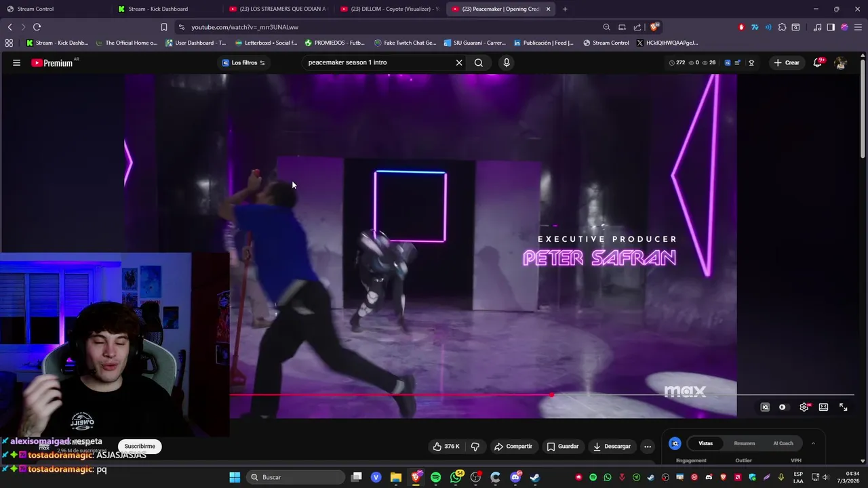Open player settings gear
Viewport: 868px width, 488px height.
click(x=804, y=407)
